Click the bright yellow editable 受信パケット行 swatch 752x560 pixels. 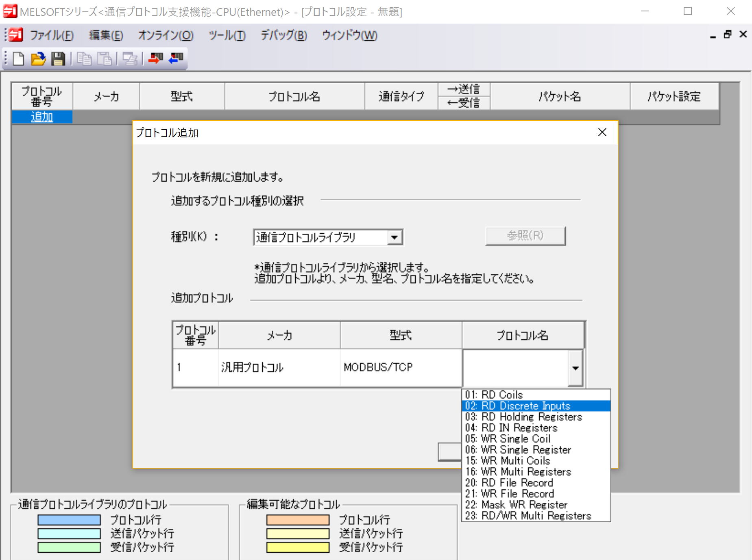(298, 547)
